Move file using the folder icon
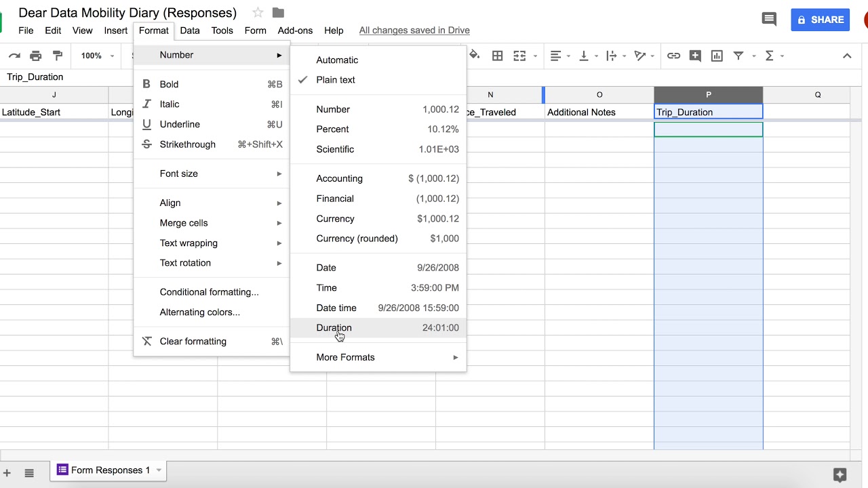 (278, 12)
